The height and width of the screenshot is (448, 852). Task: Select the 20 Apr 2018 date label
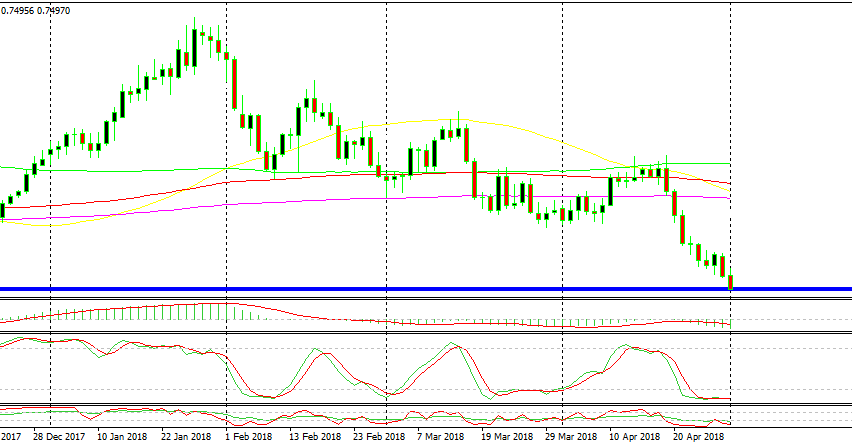click(699, 437)
